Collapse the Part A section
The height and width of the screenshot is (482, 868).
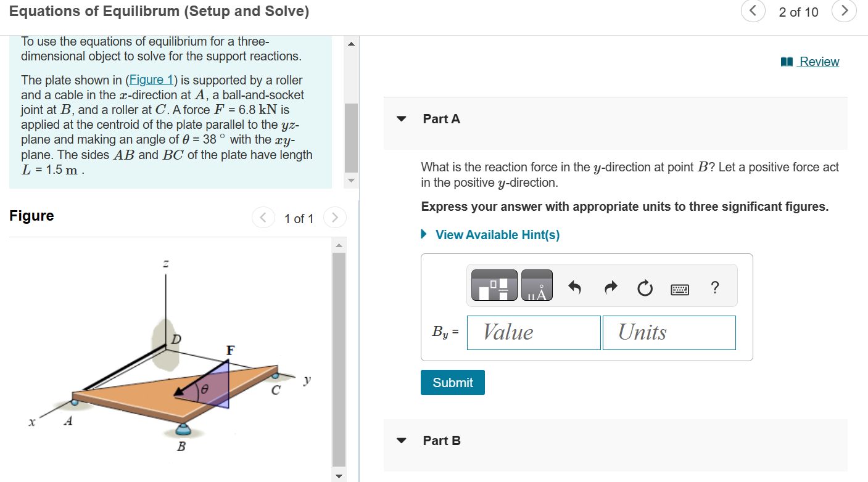coord(401,119)
